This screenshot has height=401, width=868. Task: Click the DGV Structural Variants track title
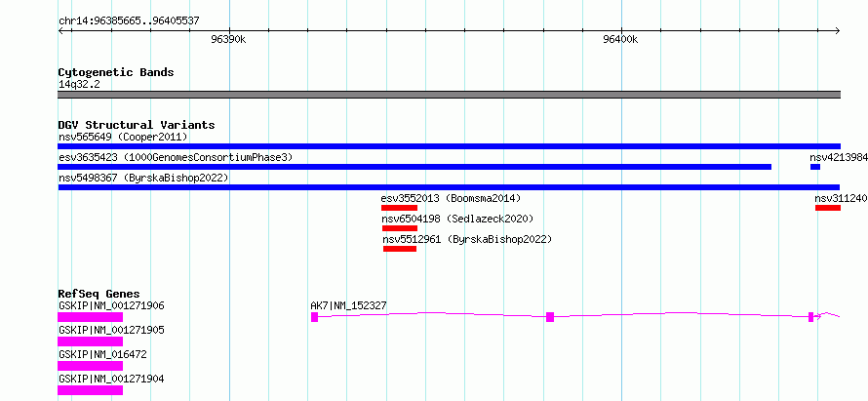point(137,125)
